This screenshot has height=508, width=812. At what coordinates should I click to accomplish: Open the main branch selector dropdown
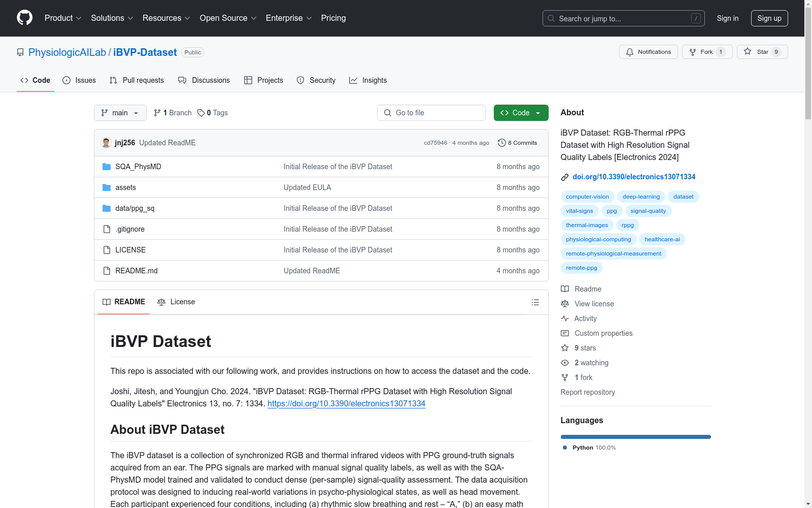[x=120, y=113]
